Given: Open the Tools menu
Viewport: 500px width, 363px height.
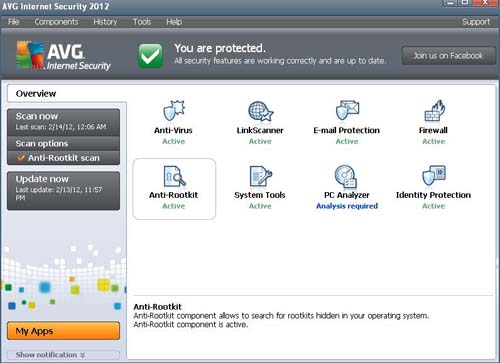Looking at the screenshot, I should (142, 22).
